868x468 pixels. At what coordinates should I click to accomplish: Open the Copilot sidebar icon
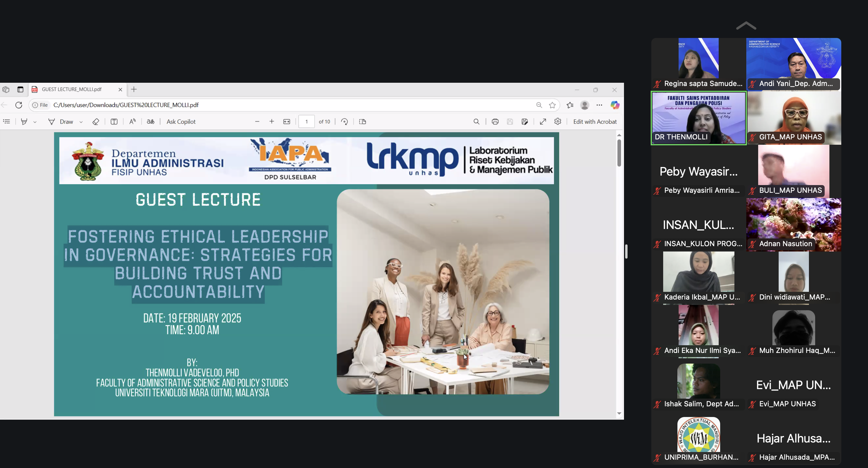click(x=615, y=105)
